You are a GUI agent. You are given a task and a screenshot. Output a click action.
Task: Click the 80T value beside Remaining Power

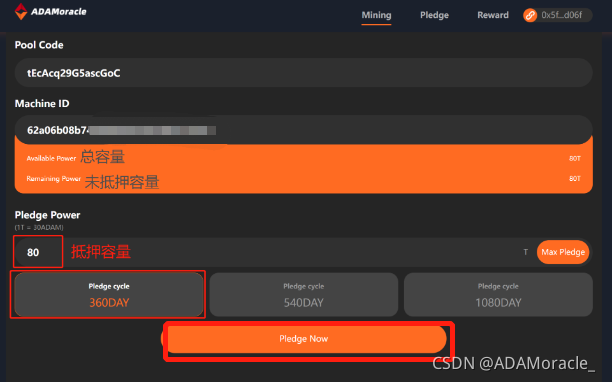(x=575, y=179)
